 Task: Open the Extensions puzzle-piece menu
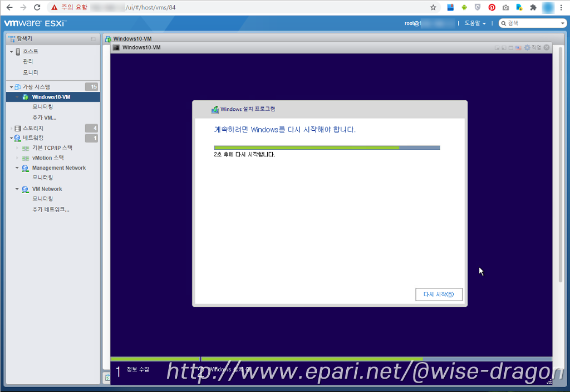533,7
